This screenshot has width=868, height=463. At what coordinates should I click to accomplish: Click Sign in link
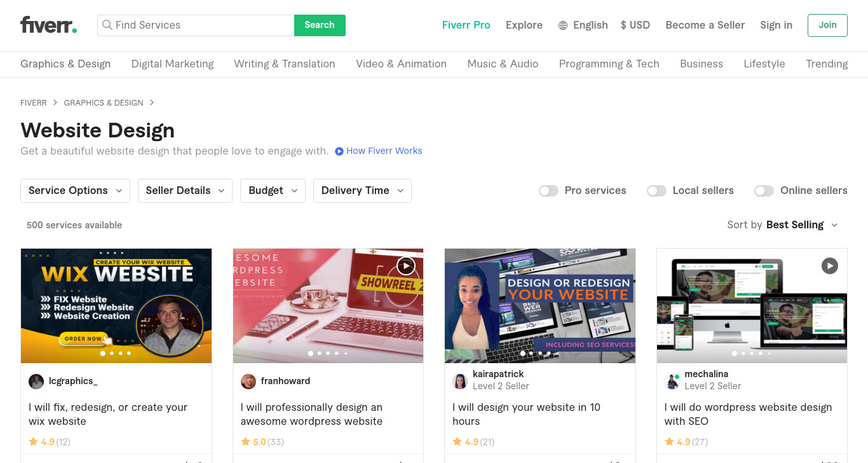(x=776, y=25)
